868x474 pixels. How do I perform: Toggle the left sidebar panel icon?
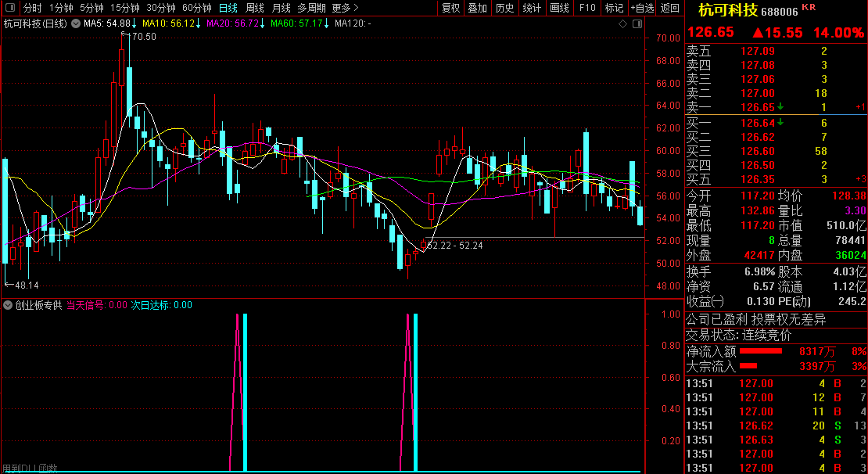coord(10,8)
